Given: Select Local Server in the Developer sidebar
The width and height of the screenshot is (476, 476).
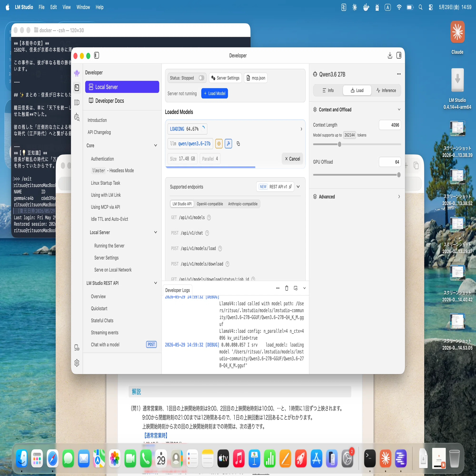Looking at the screenshot, I should (122, 87).
